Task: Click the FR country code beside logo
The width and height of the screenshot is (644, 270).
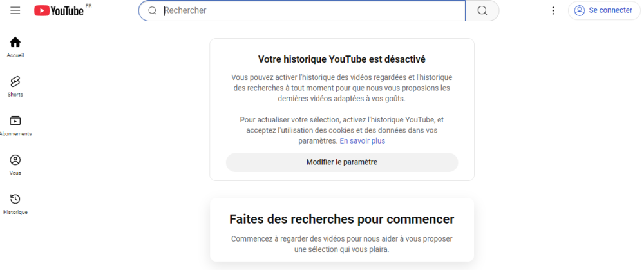Action: click(x=89, y=5)
